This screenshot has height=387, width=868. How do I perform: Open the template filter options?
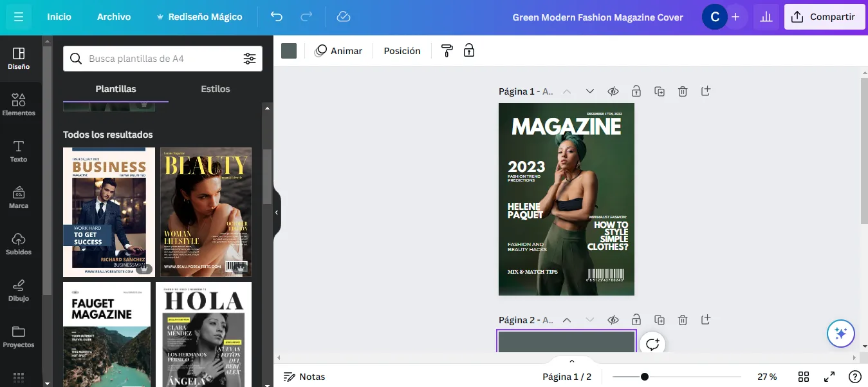pyautogui.click(x=250, y=58)
